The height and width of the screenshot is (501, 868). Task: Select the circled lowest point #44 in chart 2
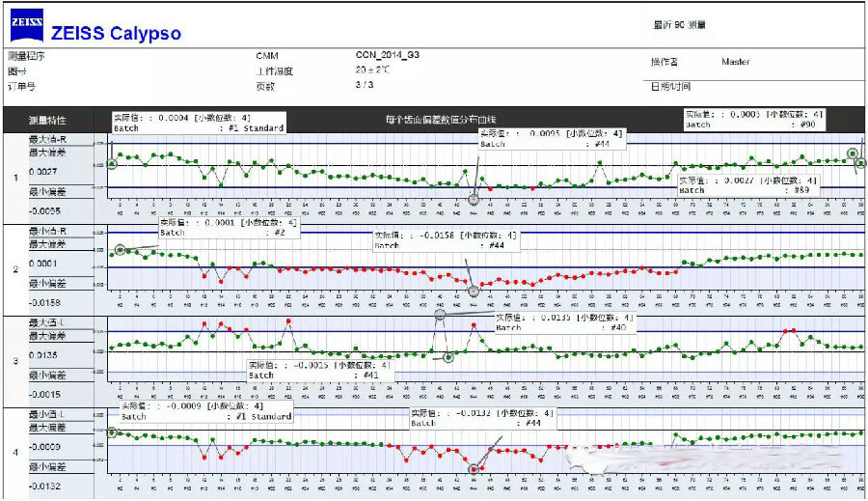click(x=474, y=291)
